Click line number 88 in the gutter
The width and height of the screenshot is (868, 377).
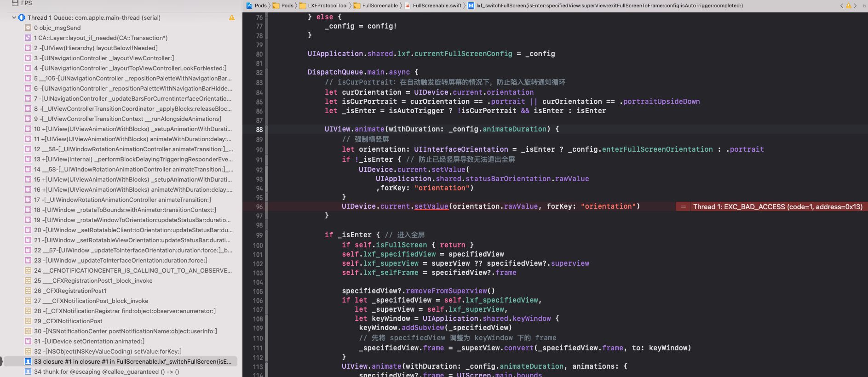click(x=259, y=129)
